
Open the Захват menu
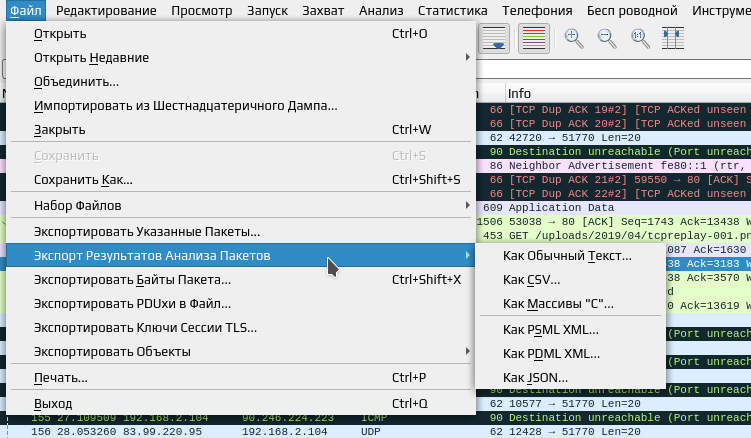click(x=323, y=10)
